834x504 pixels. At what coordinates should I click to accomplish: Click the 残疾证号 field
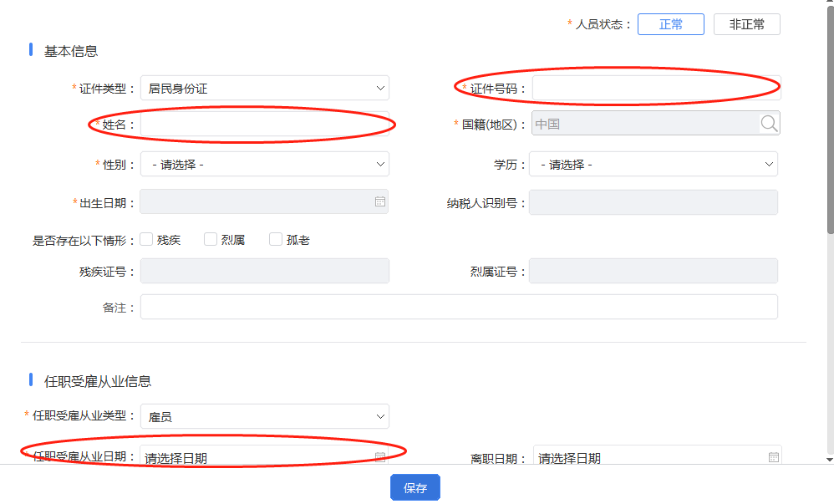[x=265, y=271]
